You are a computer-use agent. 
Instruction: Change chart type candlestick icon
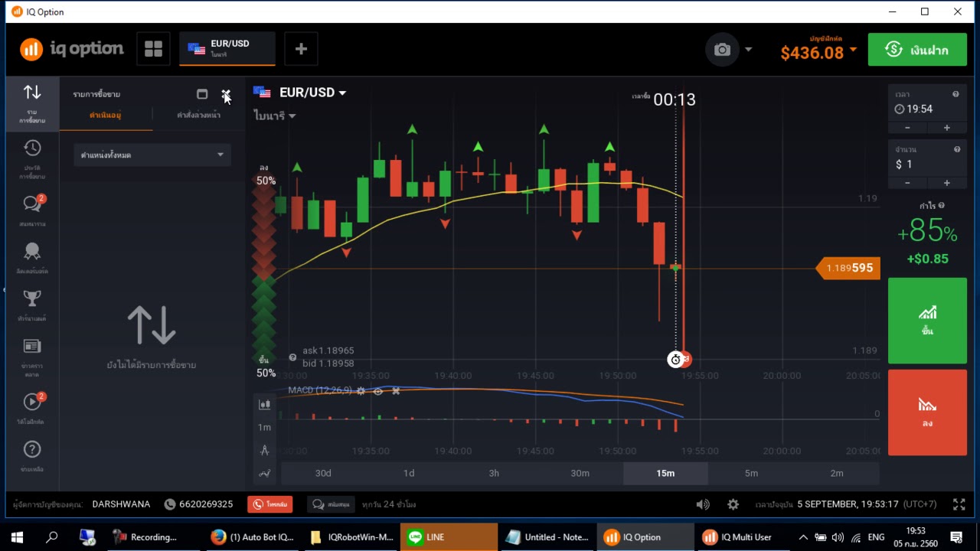click(264, 405)
